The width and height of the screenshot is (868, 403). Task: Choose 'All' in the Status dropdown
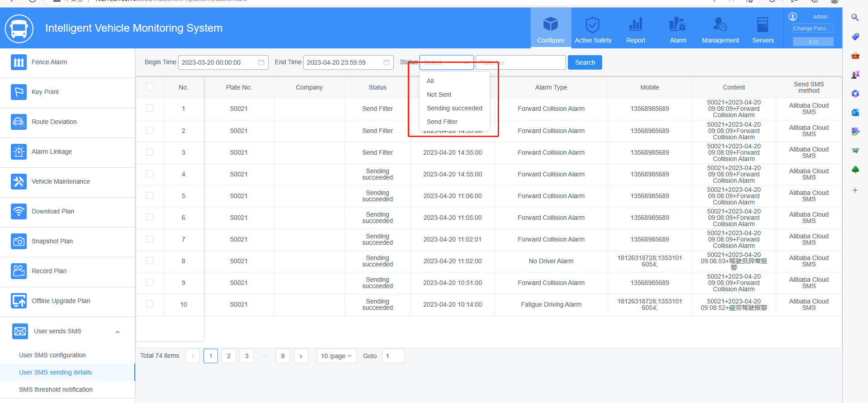pos(454,81)
